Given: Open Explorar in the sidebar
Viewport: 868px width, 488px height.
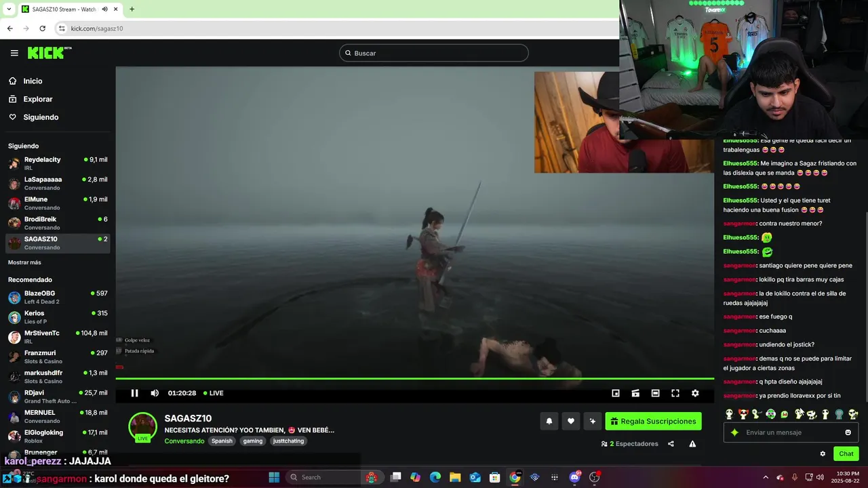Looking at the screenshot, I should (38, 99).
